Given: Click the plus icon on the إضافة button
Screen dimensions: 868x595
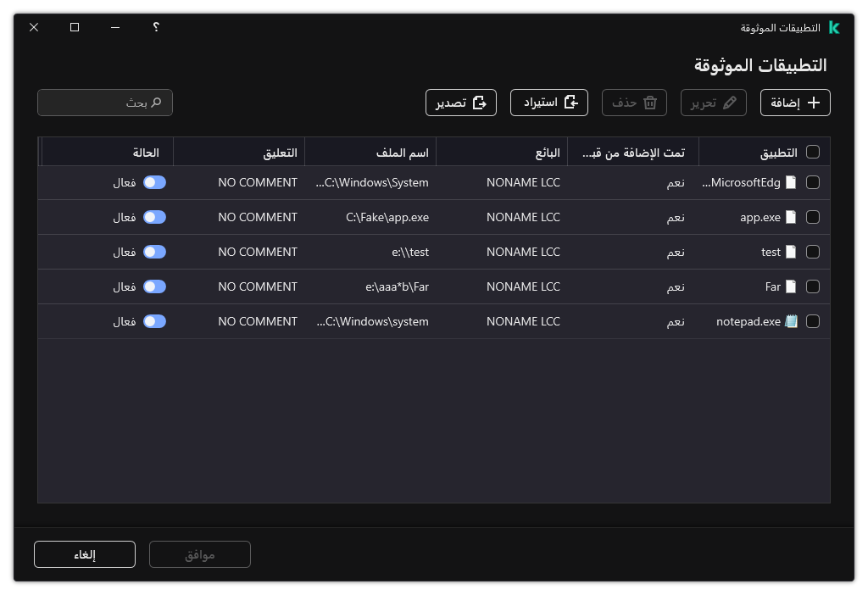Looking at the screenshot, I should click(813, 102).
